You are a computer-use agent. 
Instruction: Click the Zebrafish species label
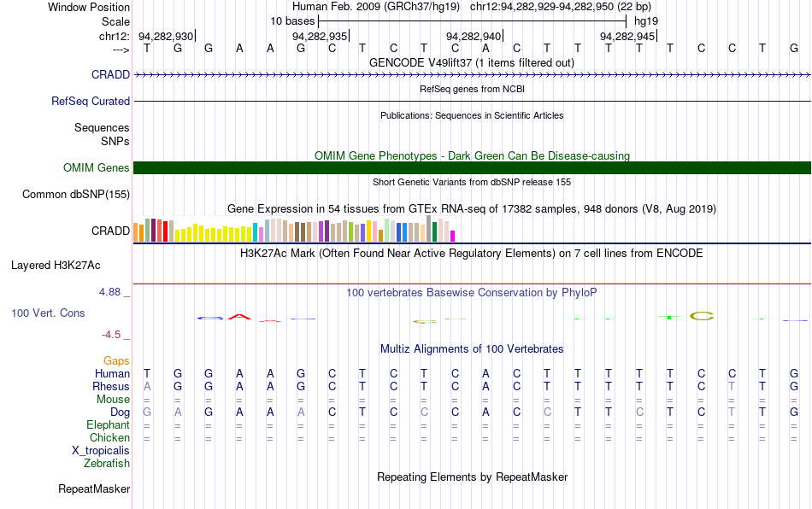pos(107,464)
